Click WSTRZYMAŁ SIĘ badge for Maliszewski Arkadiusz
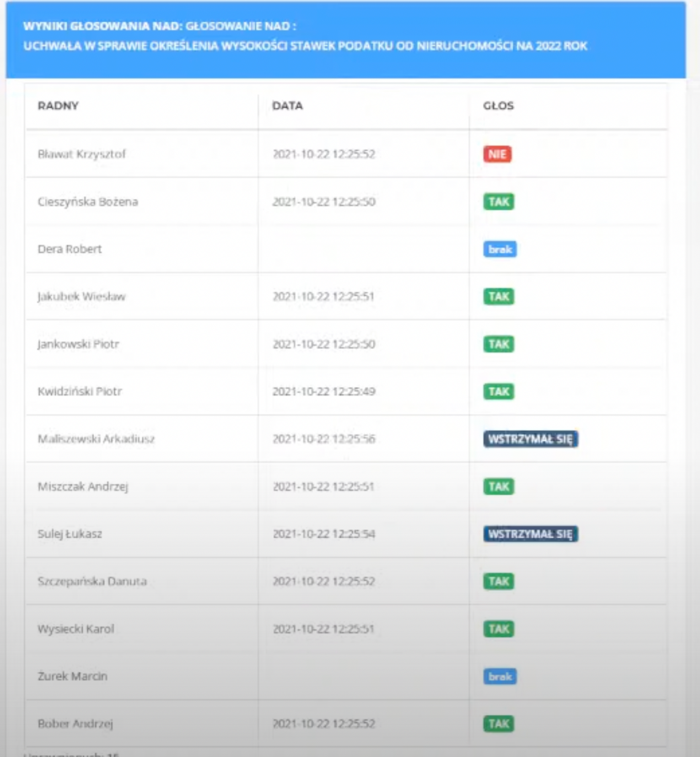This screenshot has height=757, width=700. [530, 439]
